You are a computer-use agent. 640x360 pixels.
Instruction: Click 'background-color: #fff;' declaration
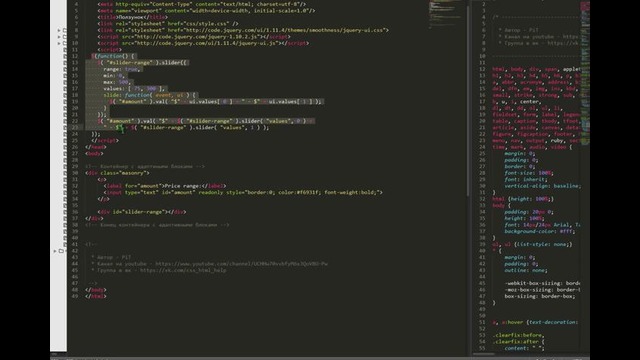tap(540, 231)
